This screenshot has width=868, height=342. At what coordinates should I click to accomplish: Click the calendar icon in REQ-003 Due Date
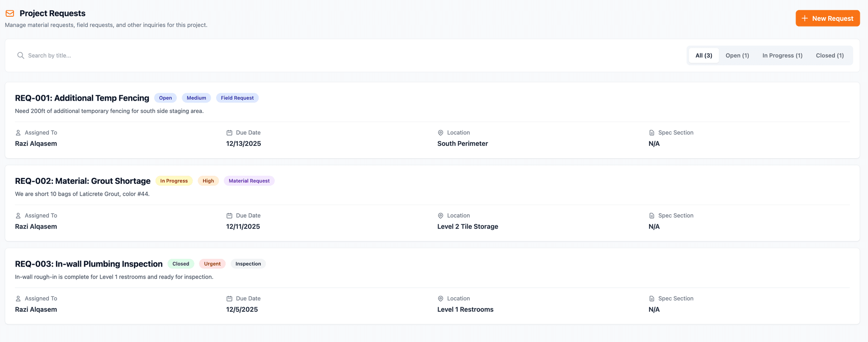pyautogui.click(x=229, y=299)
